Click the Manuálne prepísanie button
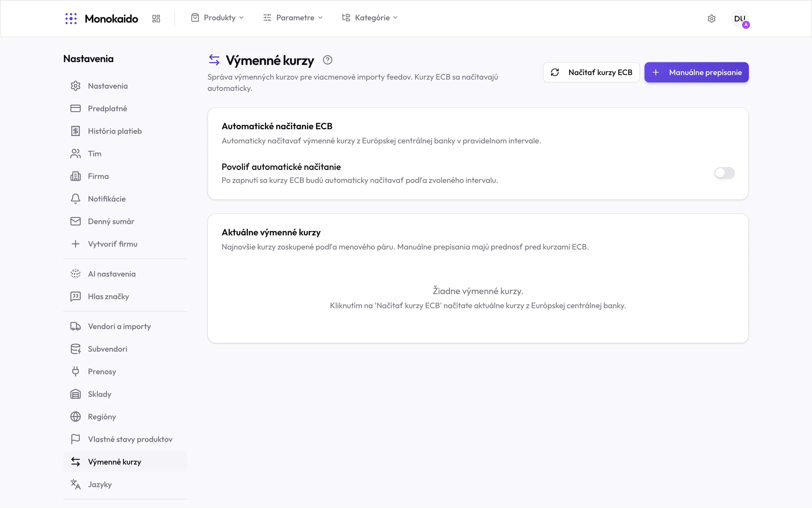 click(x=697, y=72)
